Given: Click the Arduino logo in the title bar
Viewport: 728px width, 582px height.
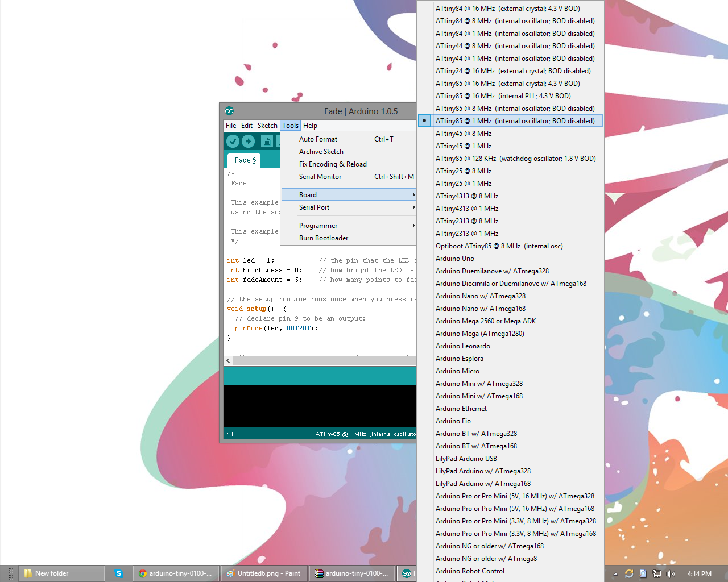Looking at the screenshot, I should (229, 111).
